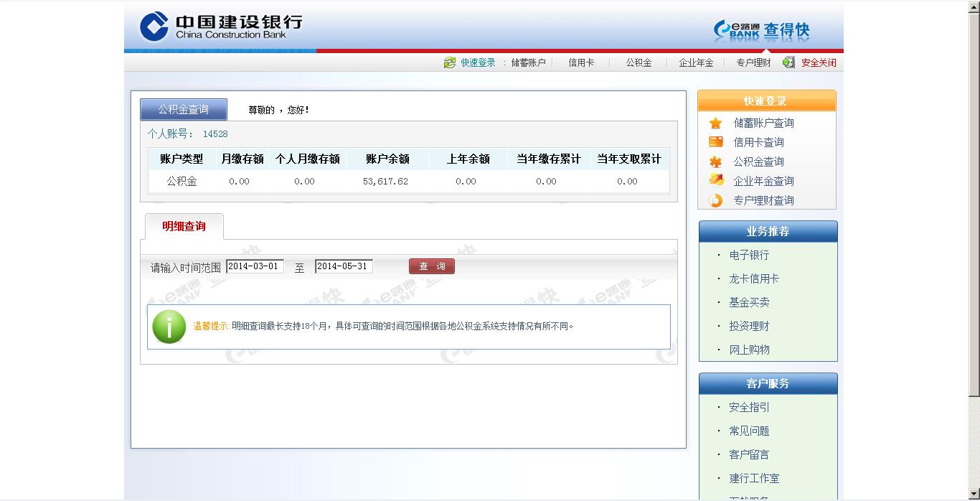Click the end date field 2014-05-31
The width and height of the screenshot is (980, 501).
(344, 266)
